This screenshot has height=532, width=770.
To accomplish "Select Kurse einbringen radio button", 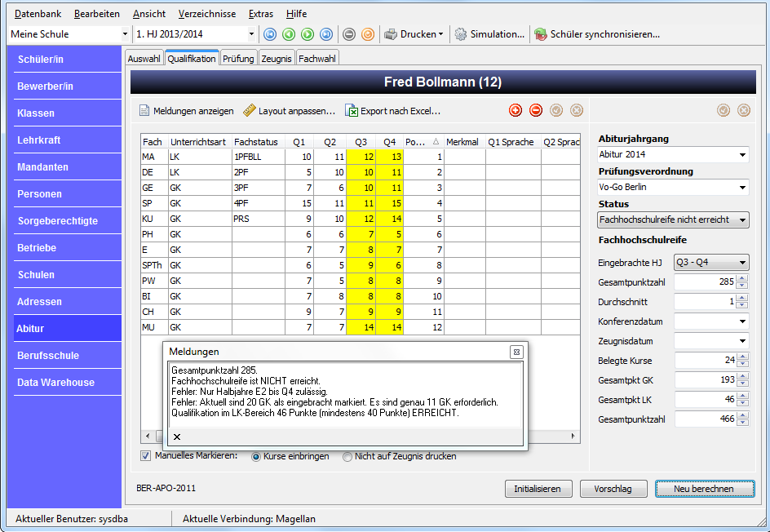I will click(x=256, y=457).
